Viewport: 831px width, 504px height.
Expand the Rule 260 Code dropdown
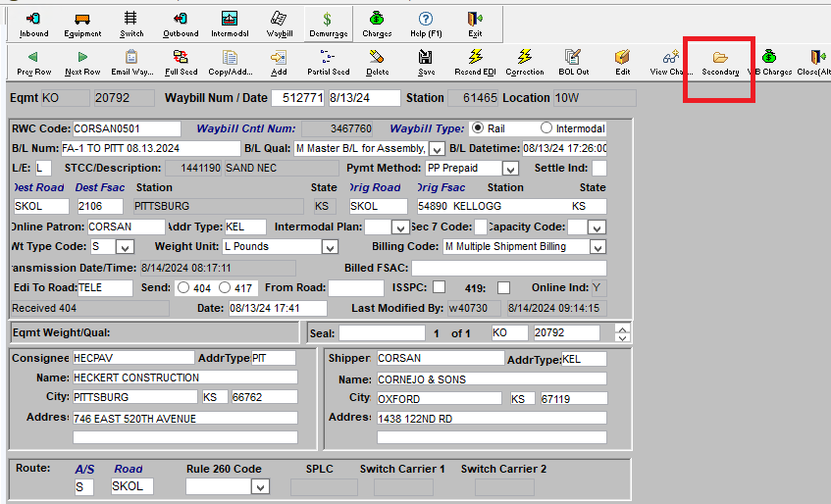pyautogui.click(x=260, y=487)
